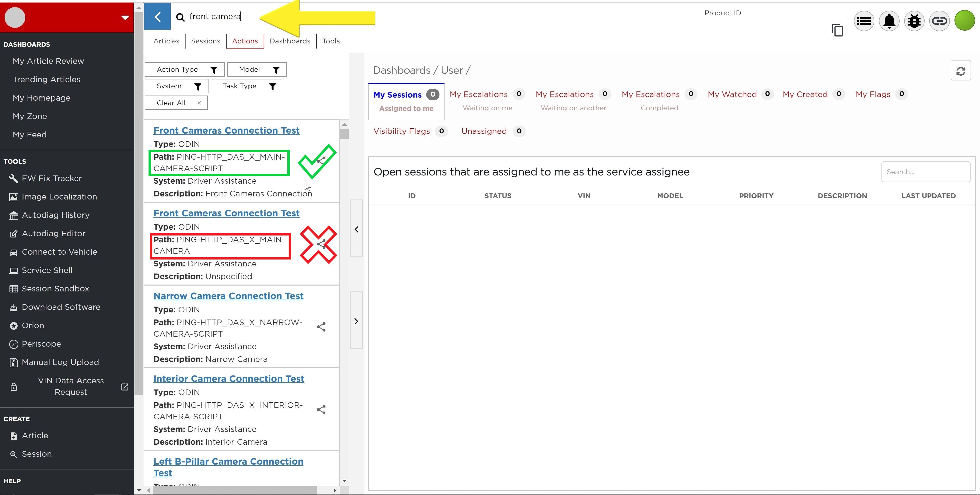Click the bug report icon

coord(914,21)
